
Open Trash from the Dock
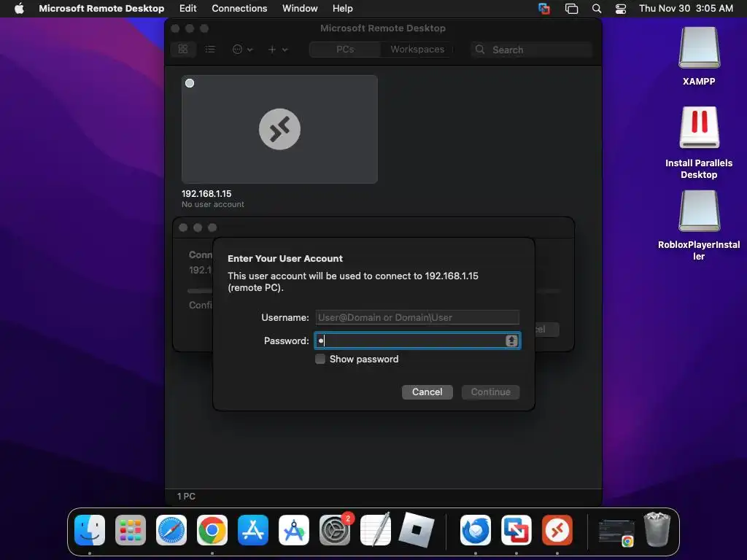coord(657,529)
